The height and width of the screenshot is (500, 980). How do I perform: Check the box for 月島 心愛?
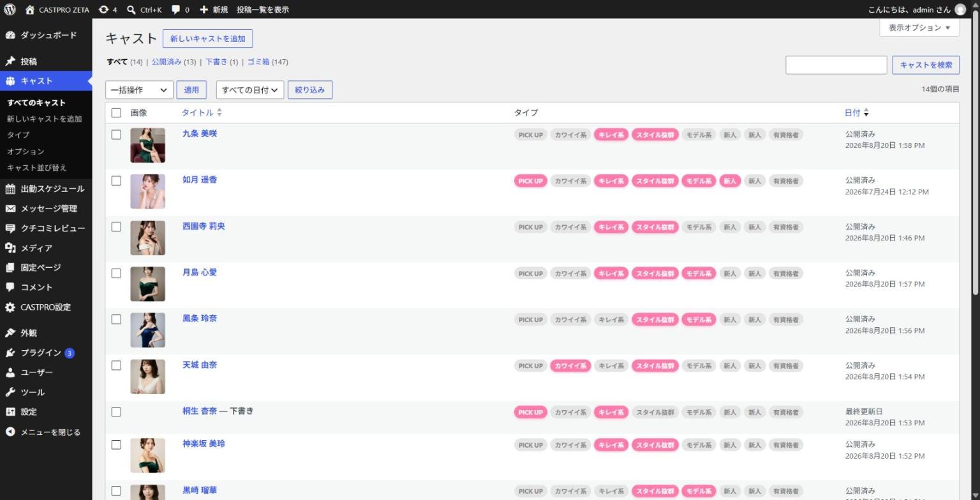tap(116, 273)
